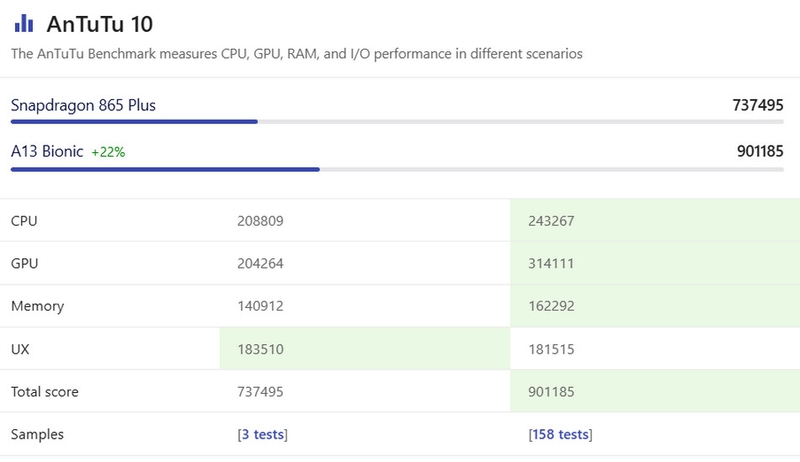The width and height of the screenshot is (800, 462).
Task: Select the 901185 score beside A13 bar
Action: 760,151
